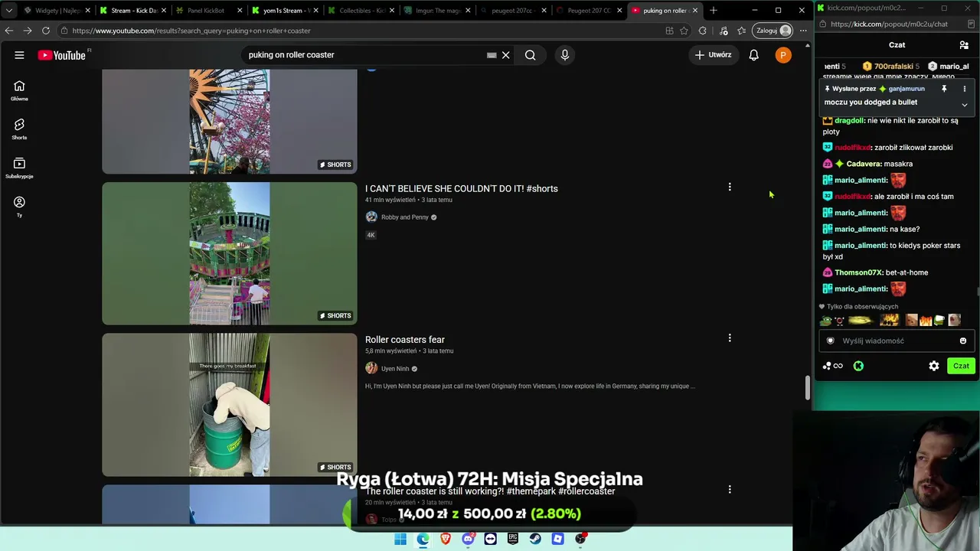Open Brave browser from the taskbar

[x=446, y=540]
